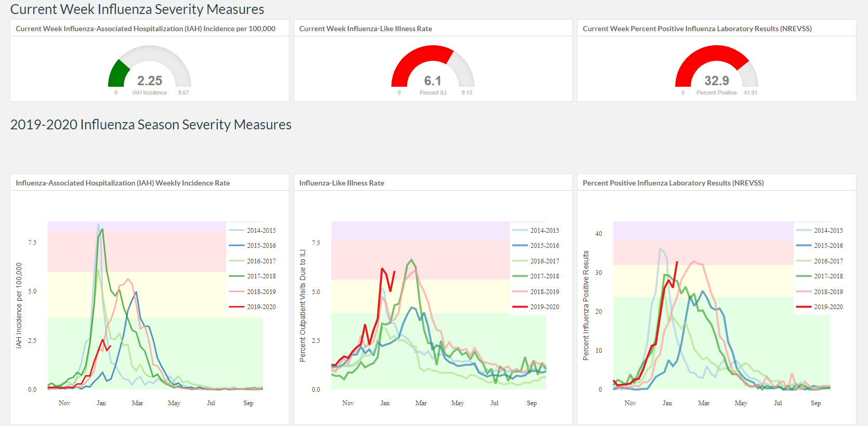Click the 7.5 y-axis tick on IAH chart
The width and height of the screenshot is (868, 426).
32,243
